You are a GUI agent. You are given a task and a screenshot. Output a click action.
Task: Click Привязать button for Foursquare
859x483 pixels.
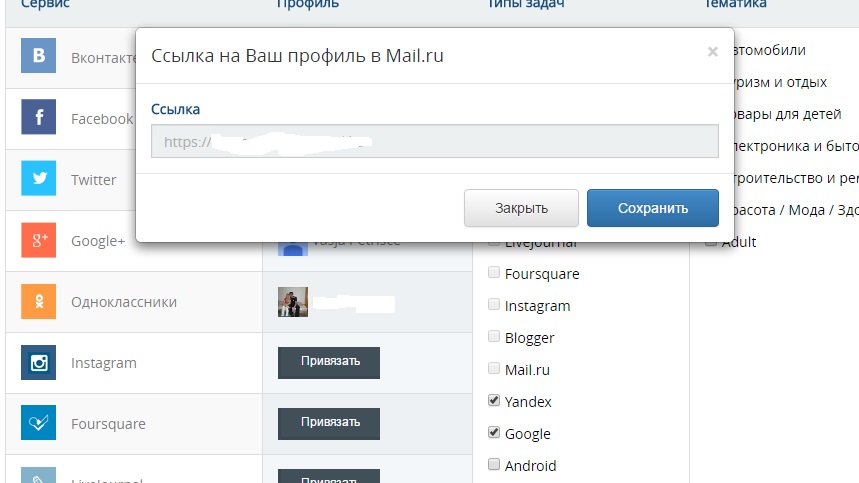coord(329,423)
